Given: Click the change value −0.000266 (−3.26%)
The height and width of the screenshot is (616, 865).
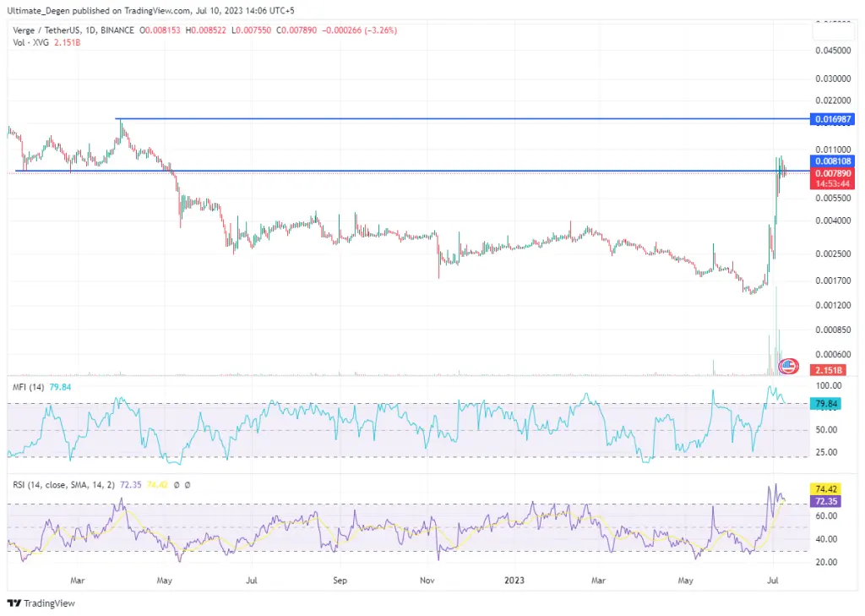Looking at the screenshot, I should pyautogui.click(x=359, y=30).
